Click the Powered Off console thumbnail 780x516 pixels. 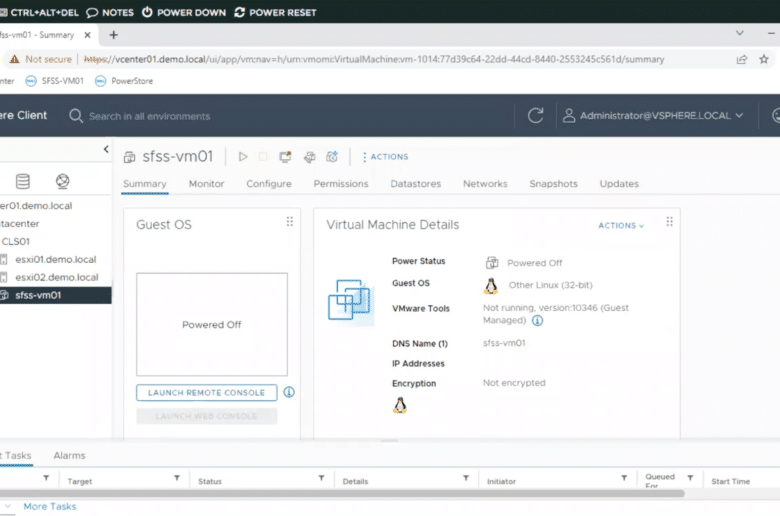pyautogui.click(x=212, y=324)
